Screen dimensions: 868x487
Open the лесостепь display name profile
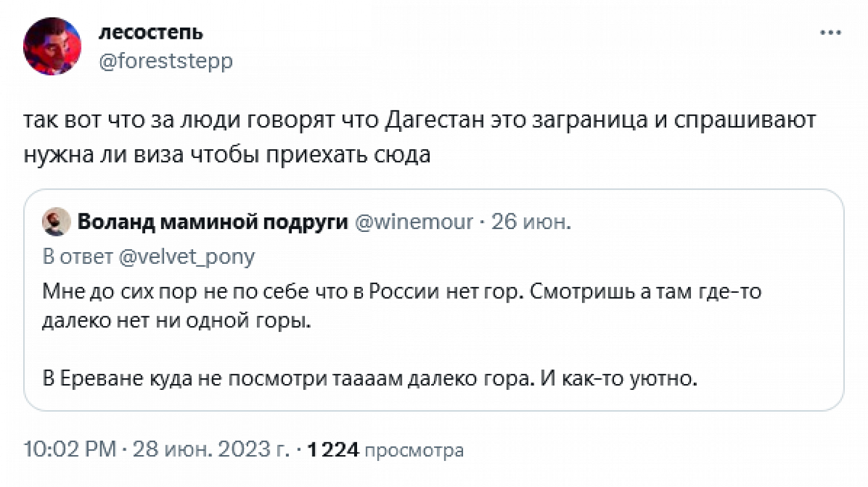tap(150, 32)
